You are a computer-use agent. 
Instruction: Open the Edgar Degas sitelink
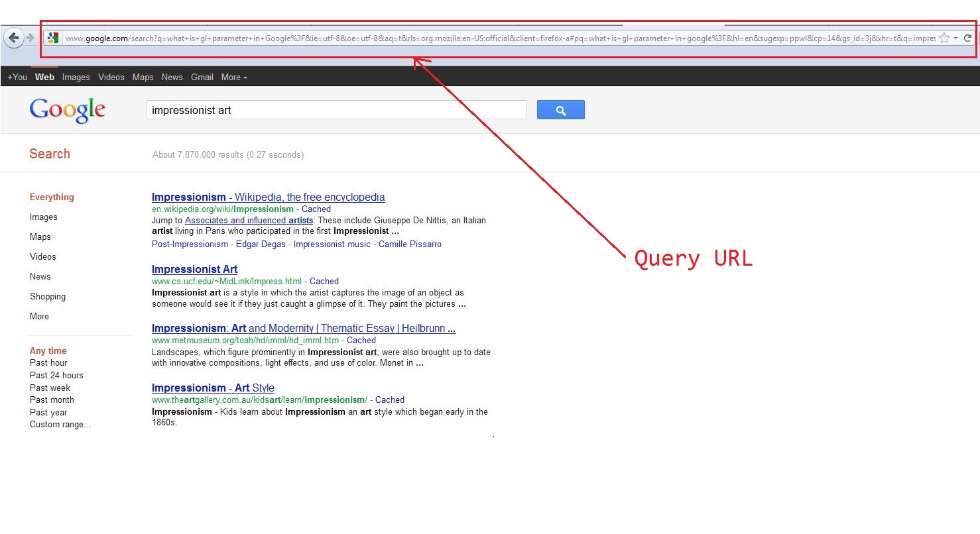(261, 244)
